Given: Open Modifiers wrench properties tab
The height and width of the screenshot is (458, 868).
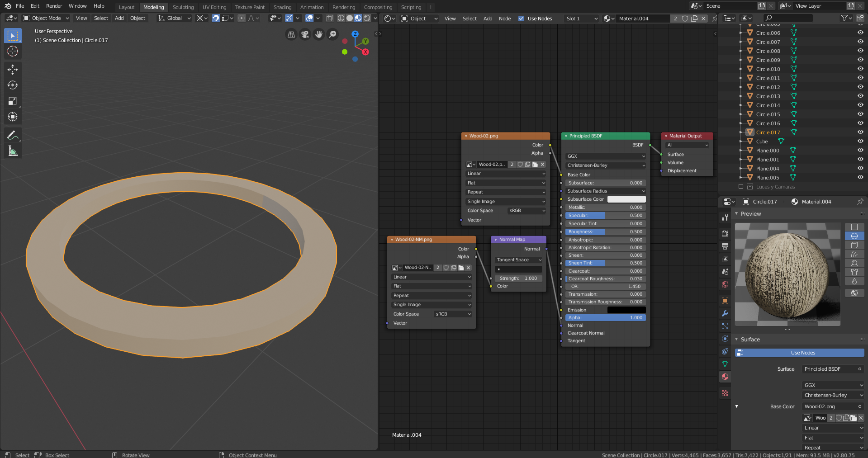Looking at the screenshot, I should point(725,313).
